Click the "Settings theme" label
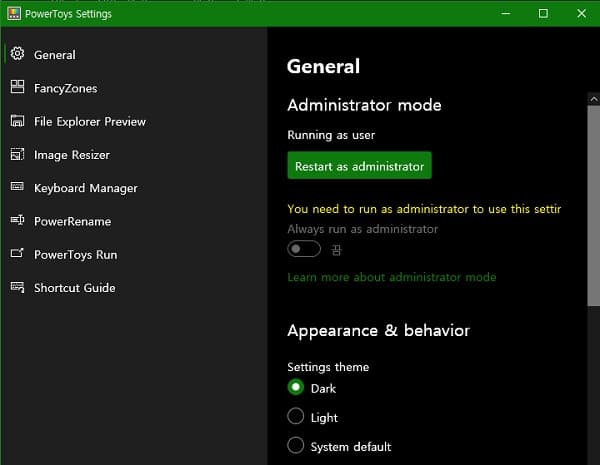This screenshot has width=600, height=465. [328, 367]
